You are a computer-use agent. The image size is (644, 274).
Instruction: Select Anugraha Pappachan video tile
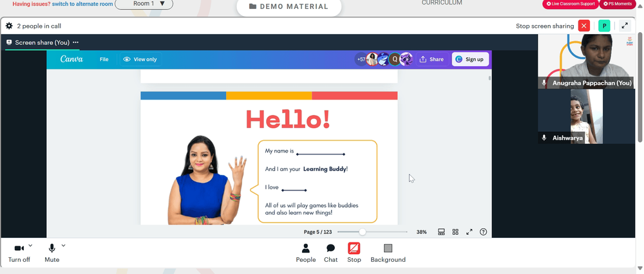[587, 61]
